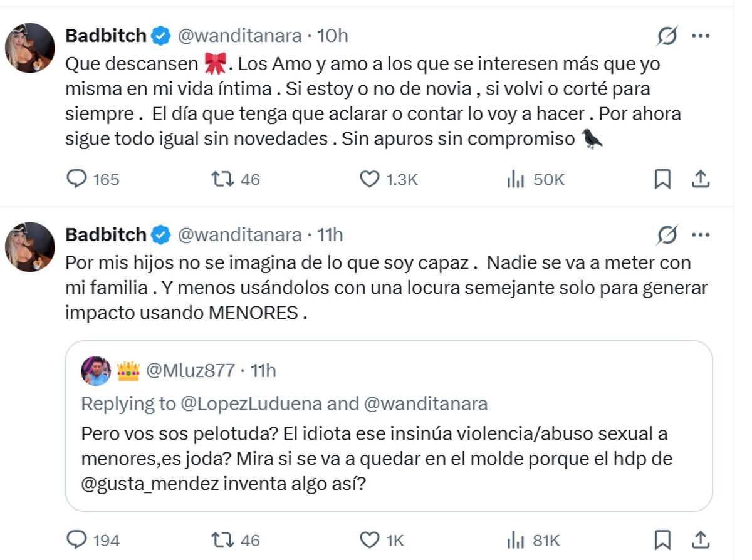Open more options menu on second tweet
Image resolution: width=752 pixels, height=560 pixels.
[x=700, y=235]
